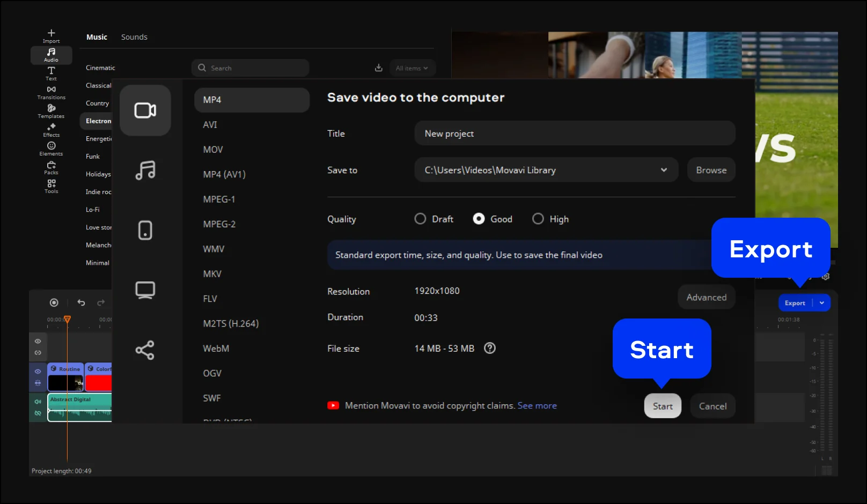Viewport: 867px width, 504px height.
Task: Switch to the Sounds tab
Action: pyautogui.click(x=134, y=37)
